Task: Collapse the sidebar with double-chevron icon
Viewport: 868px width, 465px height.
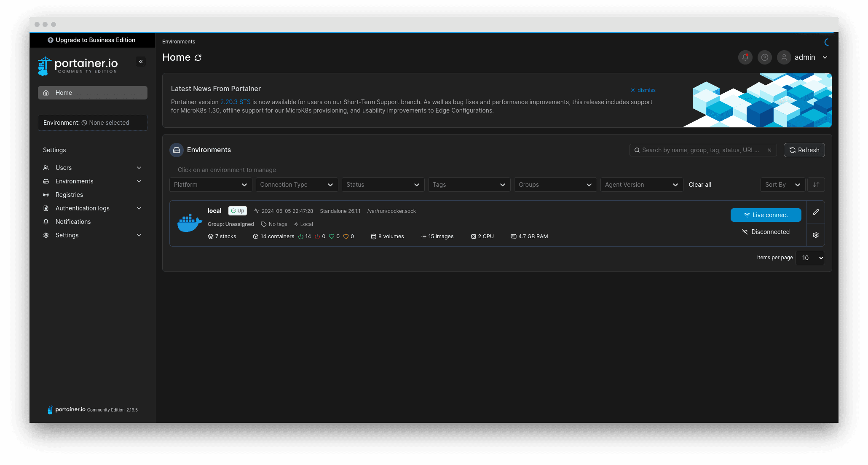Action: coord(141,62)
